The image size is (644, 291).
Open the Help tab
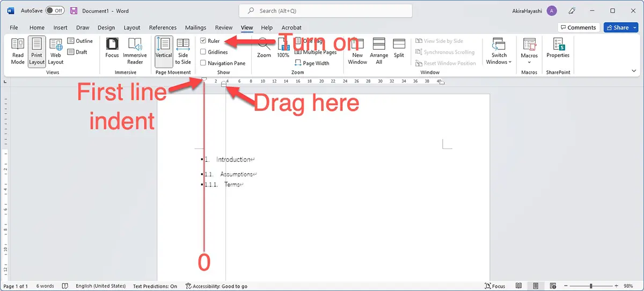click(267, 28)
